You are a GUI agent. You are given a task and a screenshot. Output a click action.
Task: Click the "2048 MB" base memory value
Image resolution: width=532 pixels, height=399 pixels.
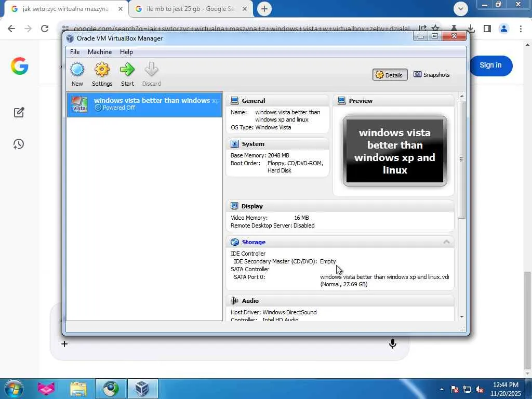(x=278, y=155)
